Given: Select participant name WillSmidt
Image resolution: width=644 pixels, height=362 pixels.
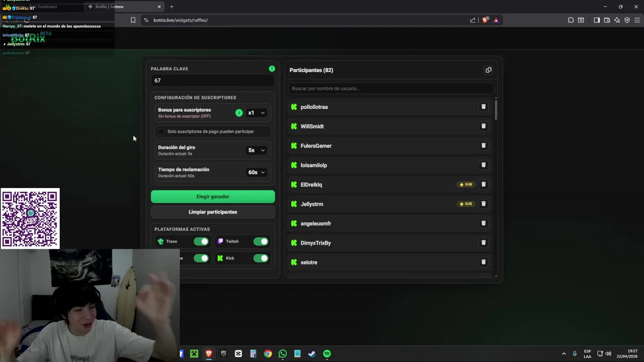Looking at the screenshot, I should pyautogui.click(x=312, y=126).
